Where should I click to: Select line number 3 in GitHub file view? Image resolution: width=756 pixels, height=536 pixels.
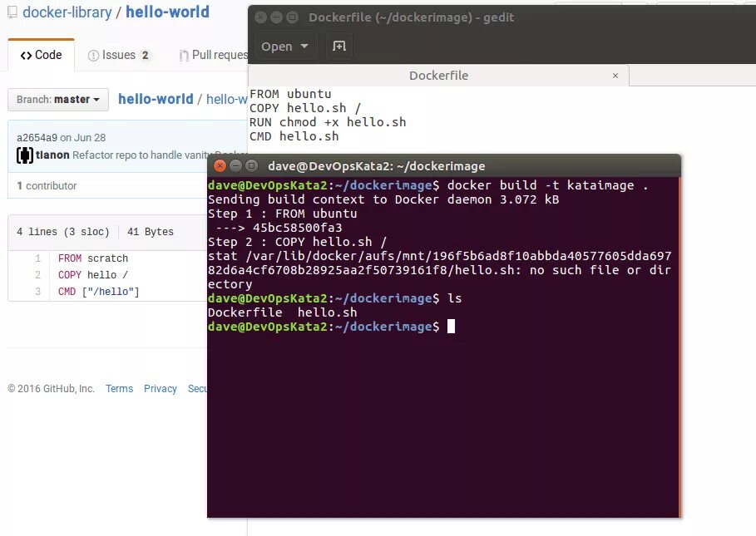coord(38,292)
